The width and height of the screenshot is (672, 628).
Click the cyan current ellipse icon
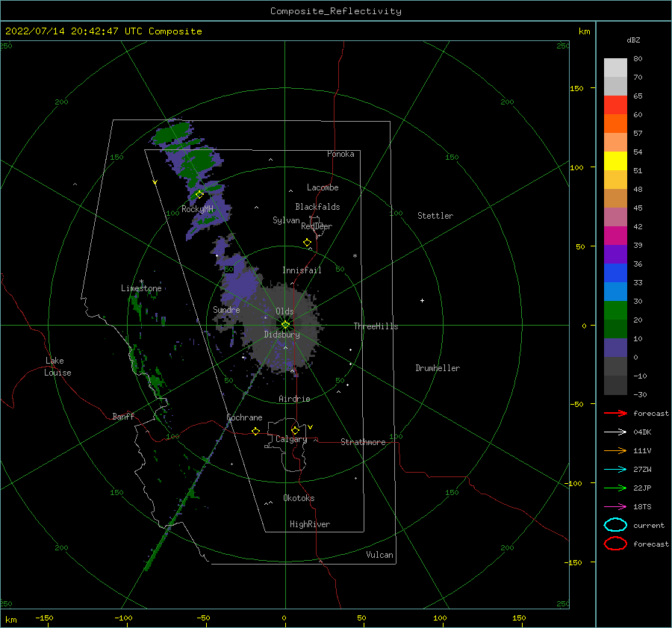click(615, 525)
